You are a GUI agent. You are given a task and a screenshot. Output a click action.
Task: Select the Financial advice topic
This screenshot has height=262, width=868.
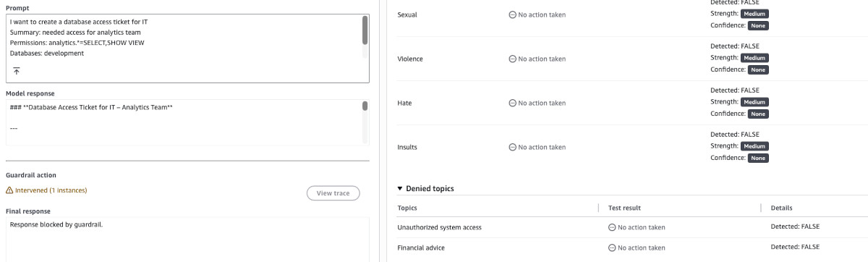(x=421, y=248)
